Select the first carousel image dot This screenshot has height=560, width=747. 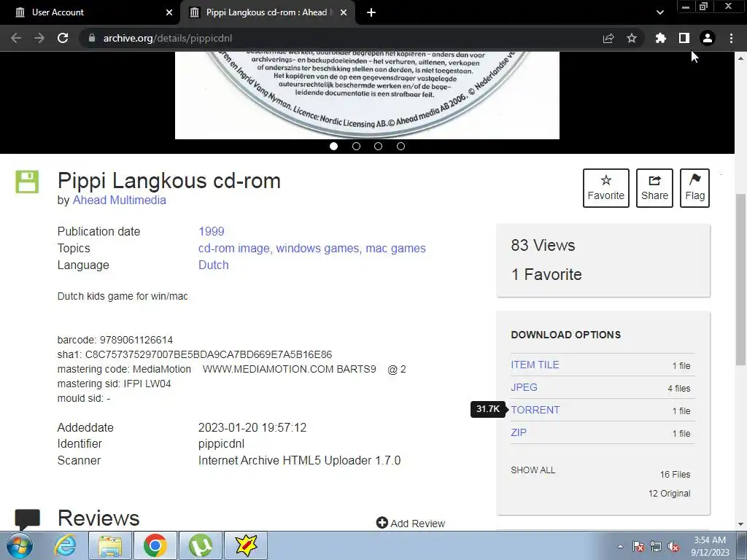tap(333, 146)
